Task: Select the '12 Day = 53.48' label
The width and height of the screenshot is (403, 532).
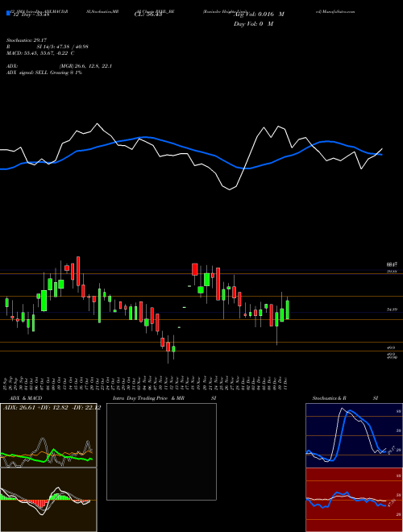Action: click(x=31, y=15)
